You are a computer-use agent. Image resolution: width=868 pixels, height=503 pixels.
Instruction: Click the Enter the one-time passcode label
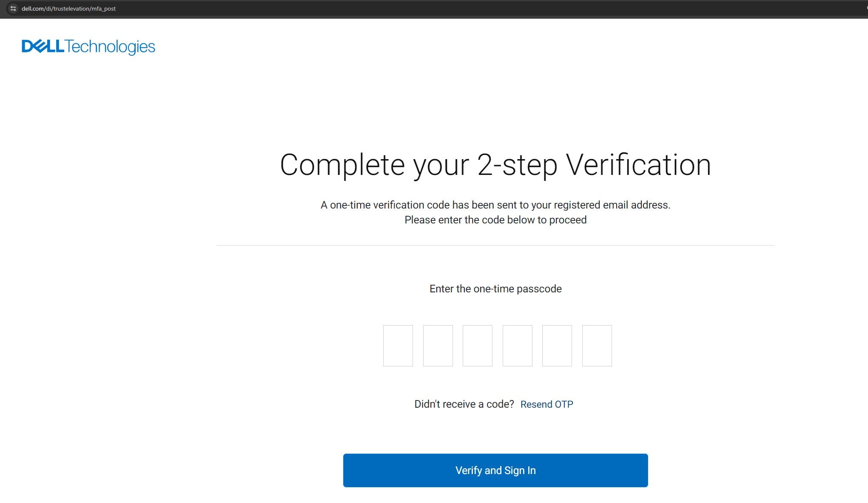coord(495,289)
